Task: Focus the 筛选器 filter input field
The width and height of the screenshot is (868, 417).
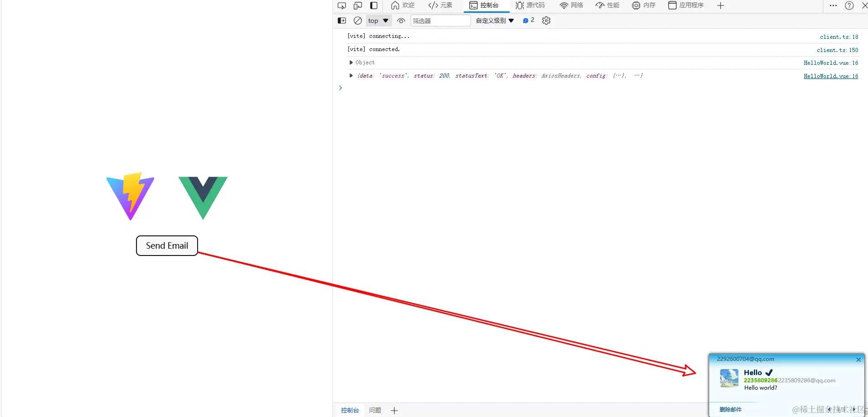Action: [x=440, y=21]
